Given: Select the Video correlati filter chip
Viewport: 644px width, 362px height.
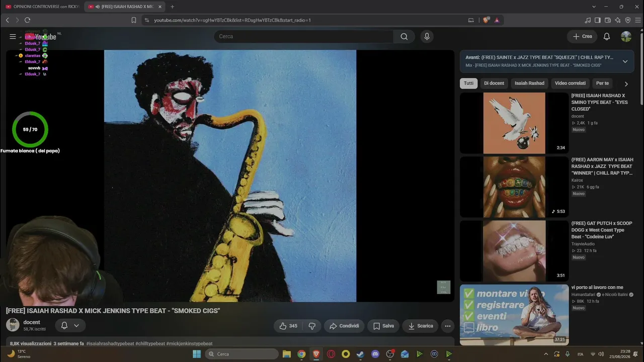Looking at the screenshot, I should coord(570,83).
